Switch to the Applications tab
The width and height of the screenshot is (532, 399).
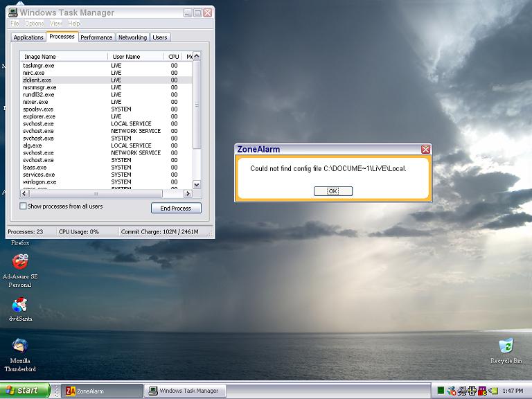pyautogui.click(x=28, y=37)
